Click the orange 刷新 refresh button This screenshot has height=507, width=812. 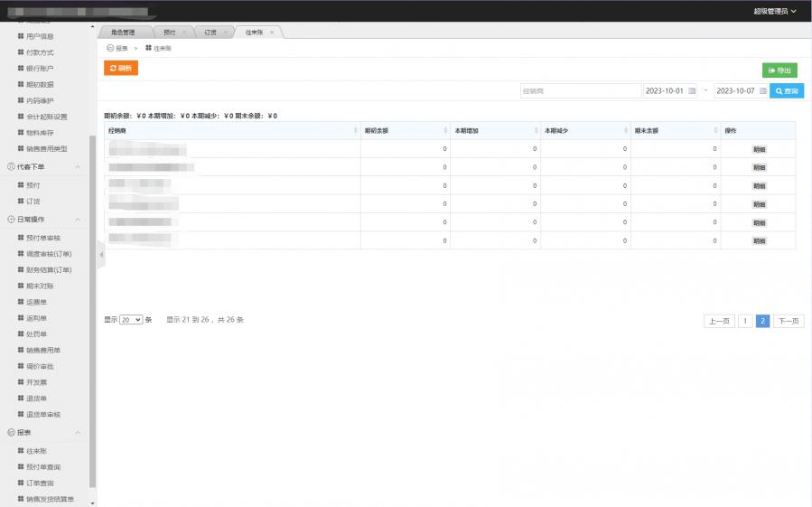(121, 68)
